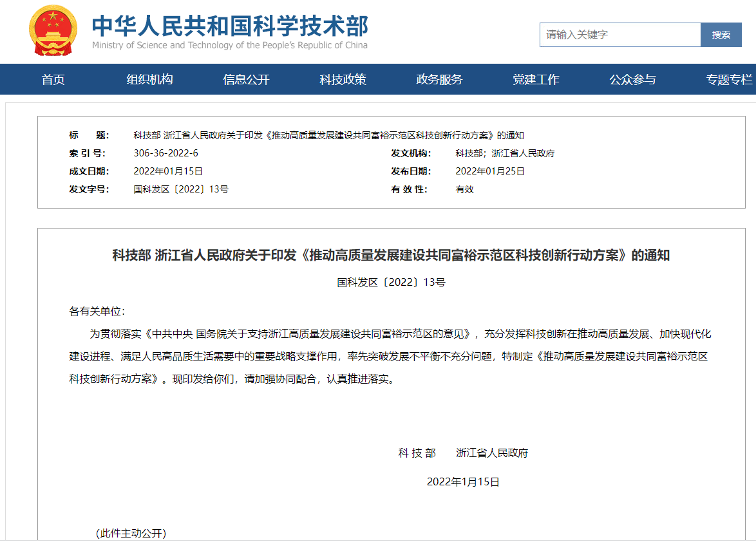The width and height of the screenshot is (756, 542).
Task: Click the 有效 validity status value
Action: pyautogui.click(x=464, y=189)
